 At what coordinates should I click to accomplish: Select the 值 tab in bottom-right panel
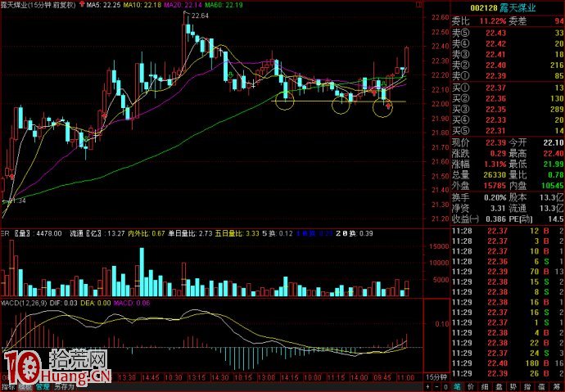541,387
